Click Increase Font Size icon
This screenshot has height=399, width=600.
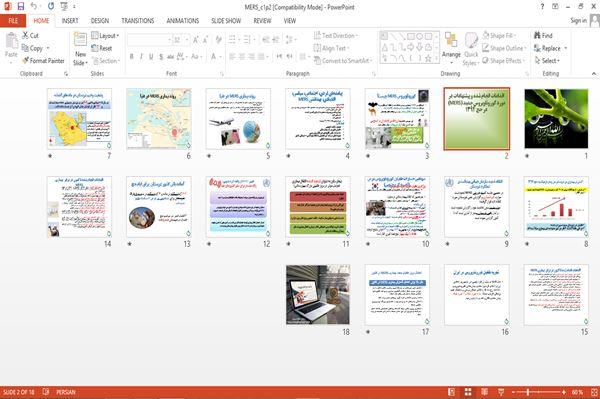click(196, 40)
